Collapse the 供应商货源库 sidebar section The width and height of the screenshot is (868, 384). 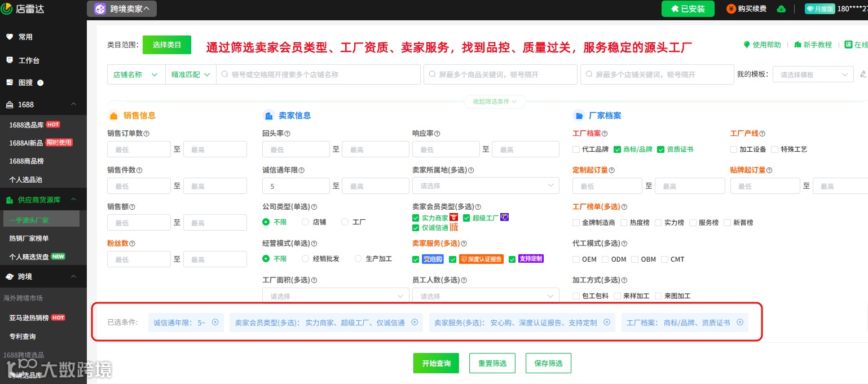point(73,200)
